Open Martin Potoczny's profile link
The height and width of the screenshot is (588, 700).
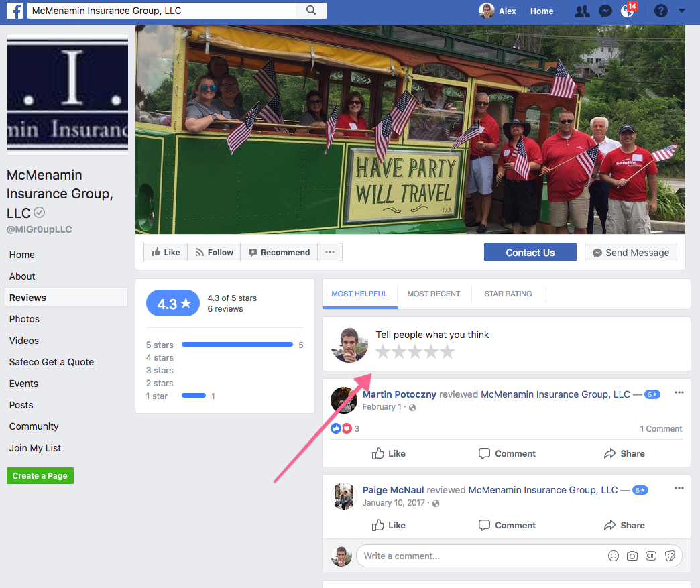pos(399,394)
